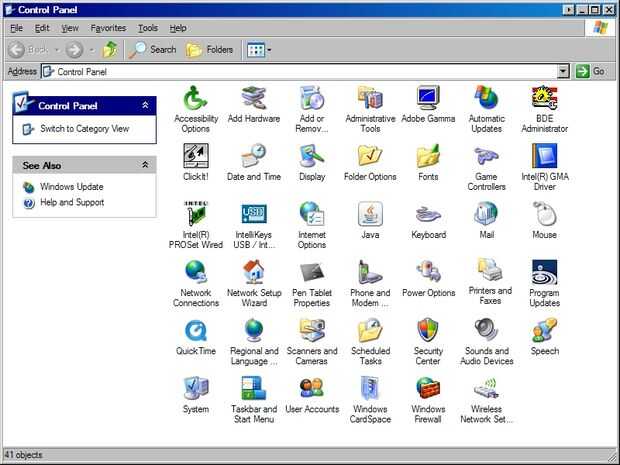Collapse the See Also section
The height and width of the screenshot is (465, 620).
tap(145, 165)
